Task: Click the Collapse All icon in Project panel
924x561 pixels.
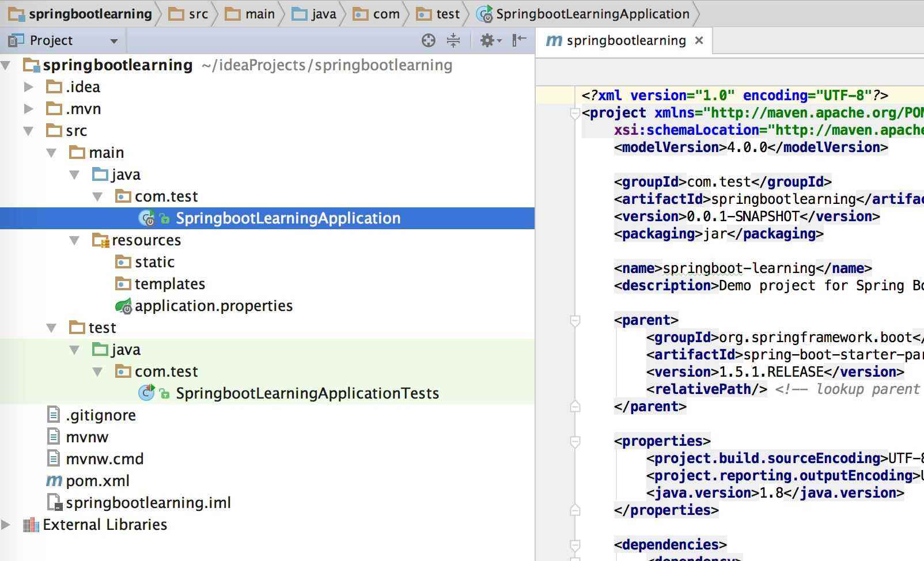Action: (x=453, y=40)
